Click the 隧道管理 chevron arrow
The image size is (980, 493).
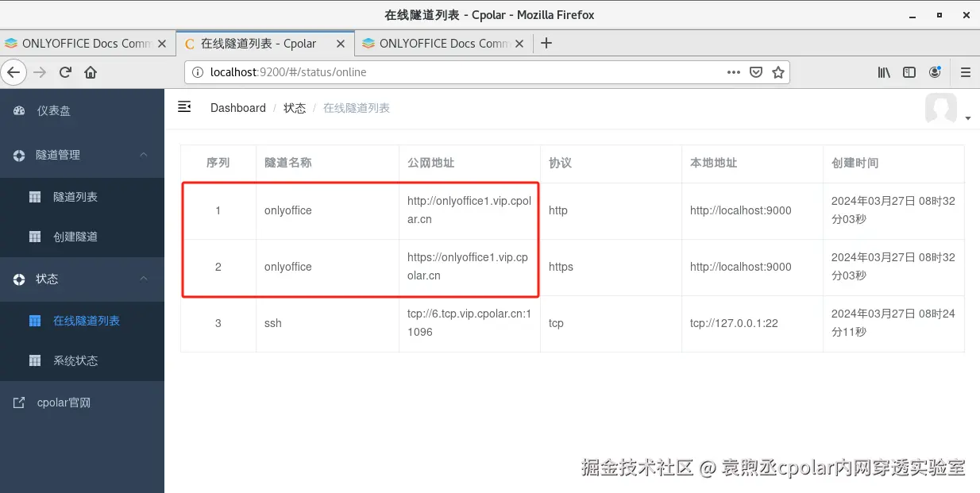click(144, 155)
